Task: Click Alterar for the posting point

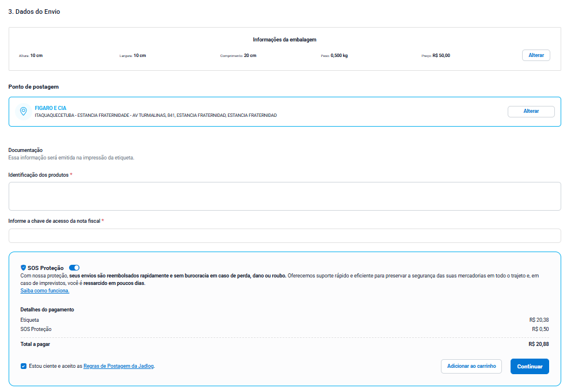Action: [x=531, y=111]
